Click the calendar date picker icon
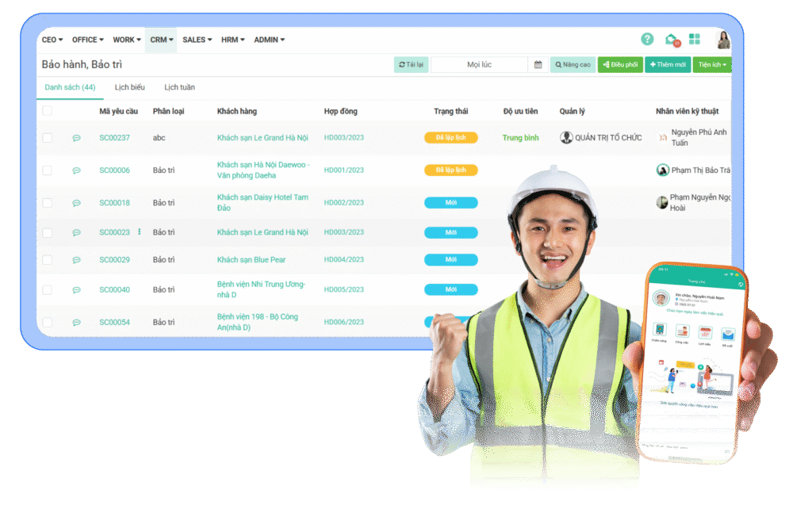812x509 pixels. coord(540,64)
